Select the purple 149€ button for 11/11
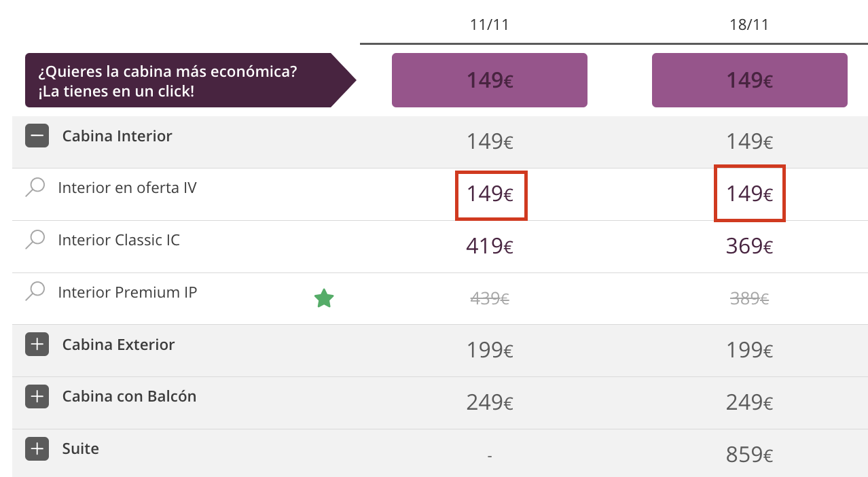 tap(490, 80)
